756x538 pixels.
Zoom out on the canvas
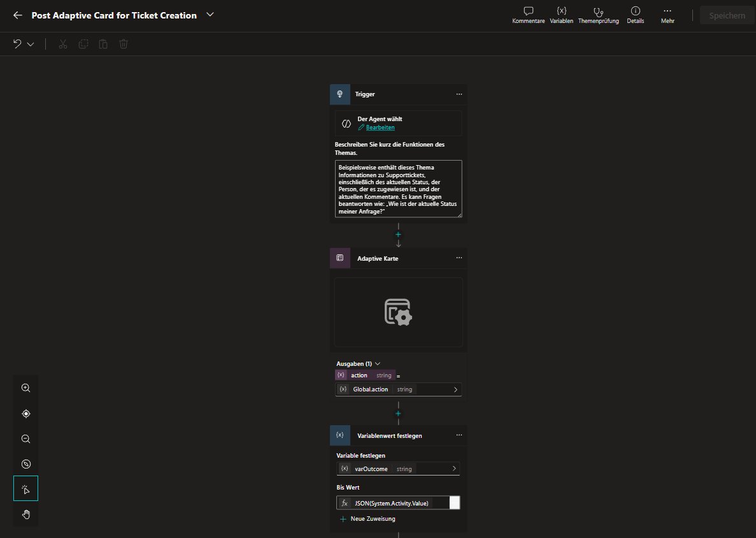click(26, 439)
